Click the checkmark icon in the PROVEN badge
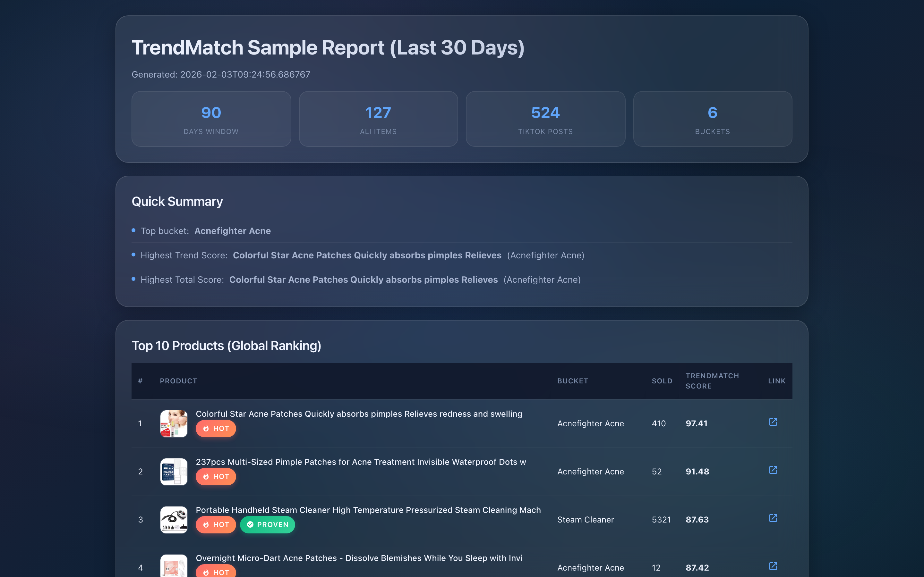This screenshot has height=577, width=924. pos(251,525)
